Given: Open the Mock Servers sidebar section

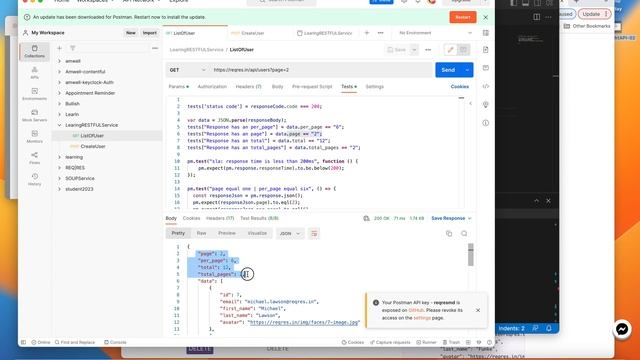Looking at the screenshot, I should [x=35, y=116].
